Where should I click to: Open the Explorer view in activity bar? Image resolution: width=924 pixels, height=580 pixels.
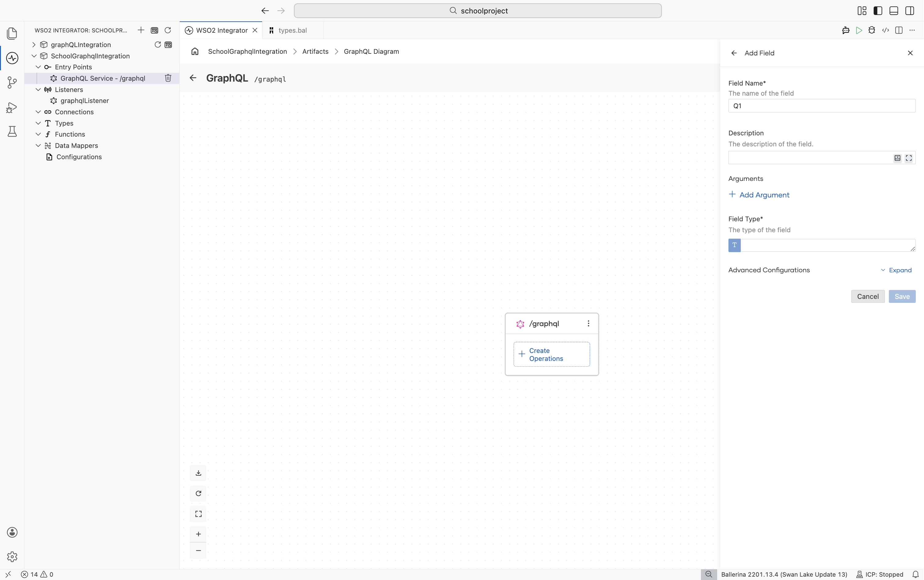(12, 33)
